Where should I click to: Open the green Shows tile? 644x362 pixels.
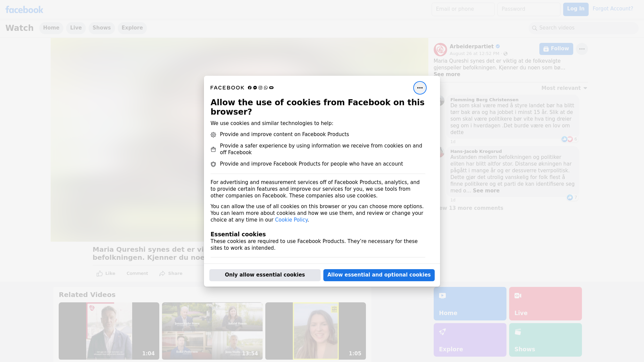click(x=545, y=340)
